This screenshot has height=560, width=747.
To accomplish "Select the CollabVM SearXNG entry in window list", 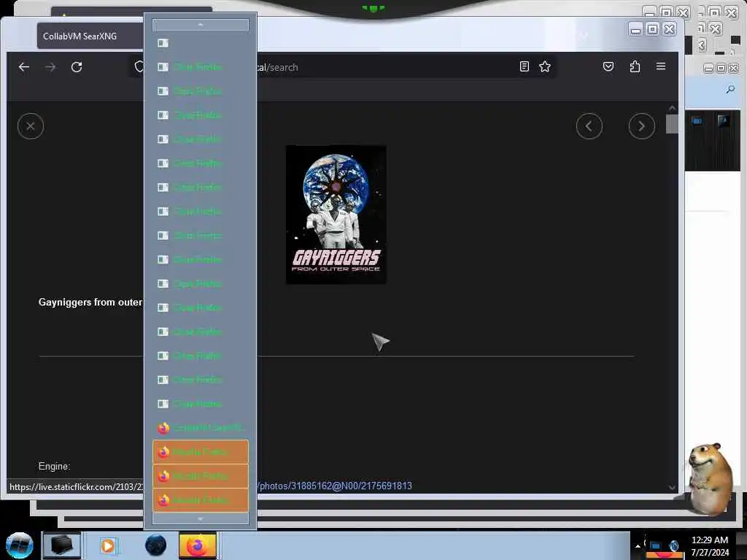I will 201,428.
